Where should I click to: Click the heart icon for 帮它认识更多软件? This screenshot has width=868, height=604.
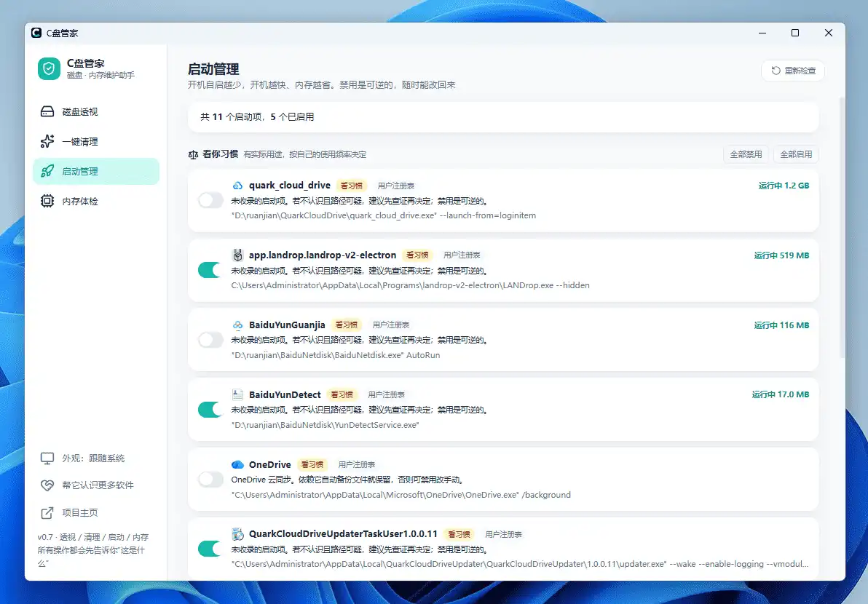click(x=47, y=485)
